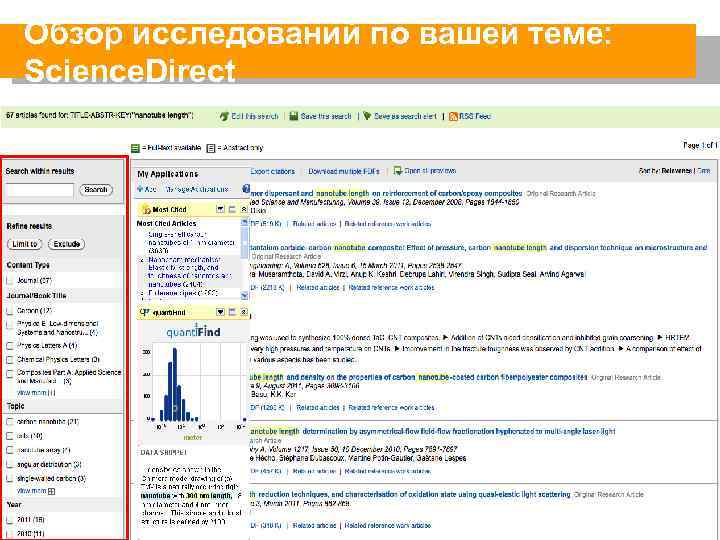Click the RSS Feed link text
This screenshot has height=540, width=720.
(475, 116)
